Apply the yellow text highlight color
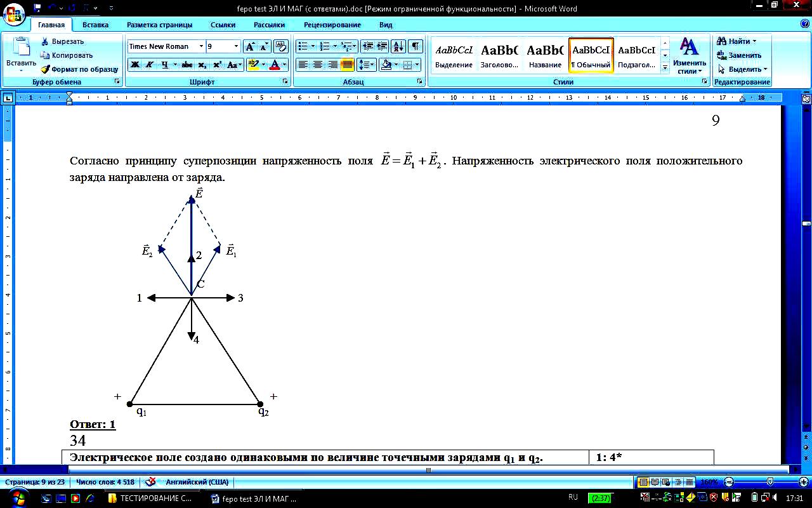812x508 pixels. coord(253,65)
